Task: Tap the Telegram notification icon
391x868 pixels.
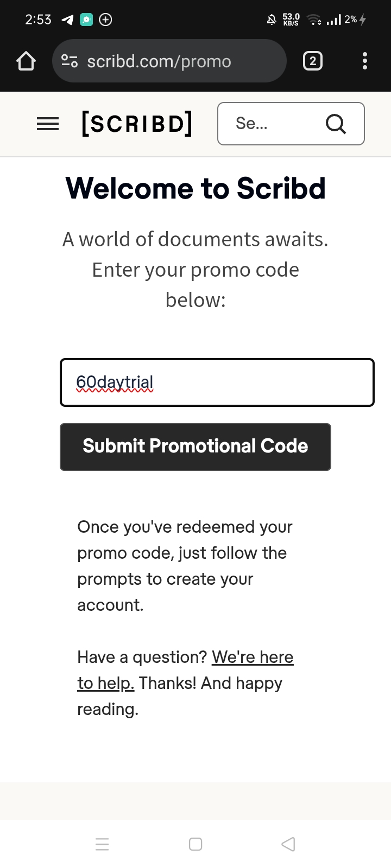Action: point(67,20)
